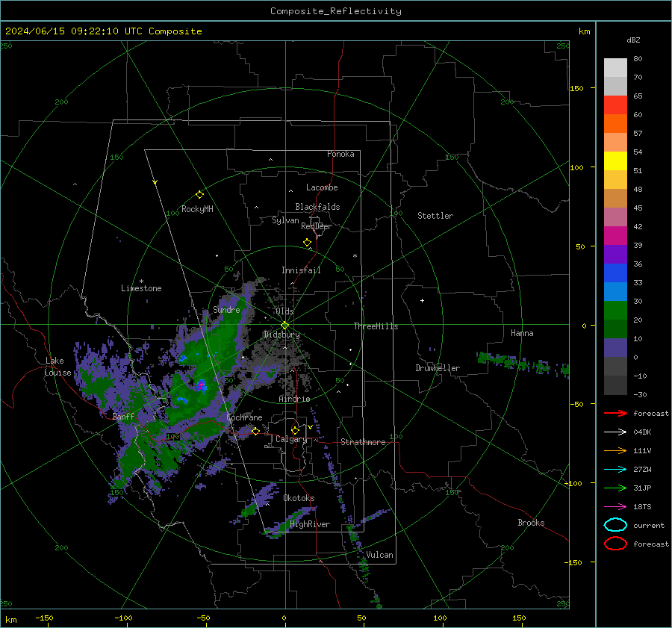Click the 150 tick on right axis
This screenshot has height=628, width=672.
pos(577,88)
